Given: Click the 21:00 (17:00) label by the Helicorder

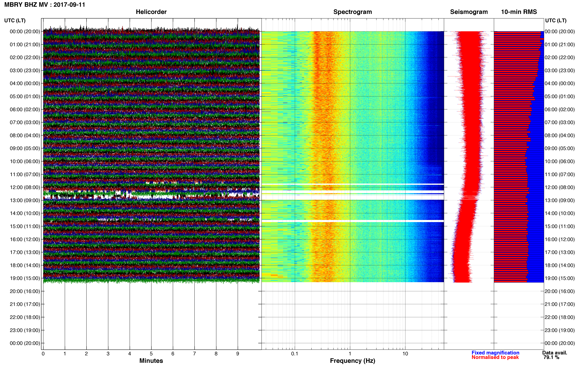Looking at the screenshot, I should (25, 304).
